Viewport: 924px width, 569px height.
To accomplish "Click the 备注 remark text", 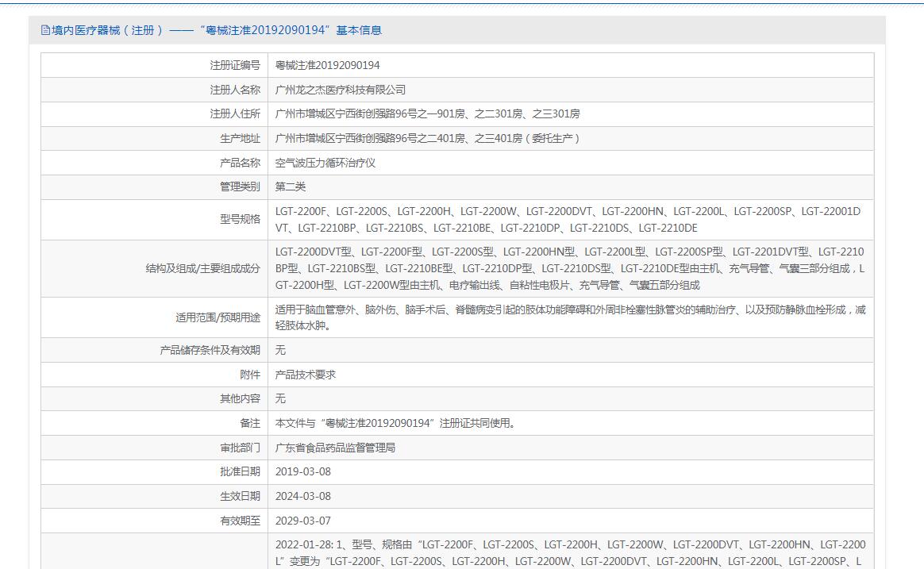I will pos(395,423).
